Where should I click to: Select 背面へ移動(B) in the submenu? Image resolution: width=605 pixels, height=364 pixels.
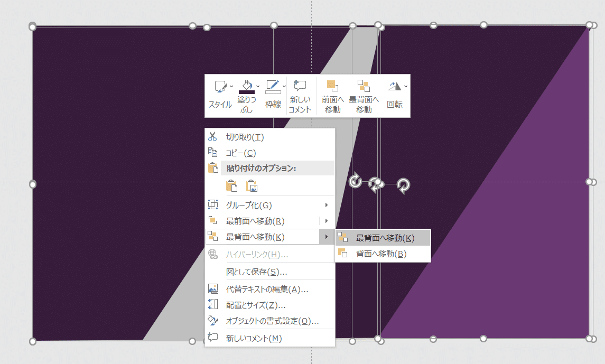click(383, 254)
